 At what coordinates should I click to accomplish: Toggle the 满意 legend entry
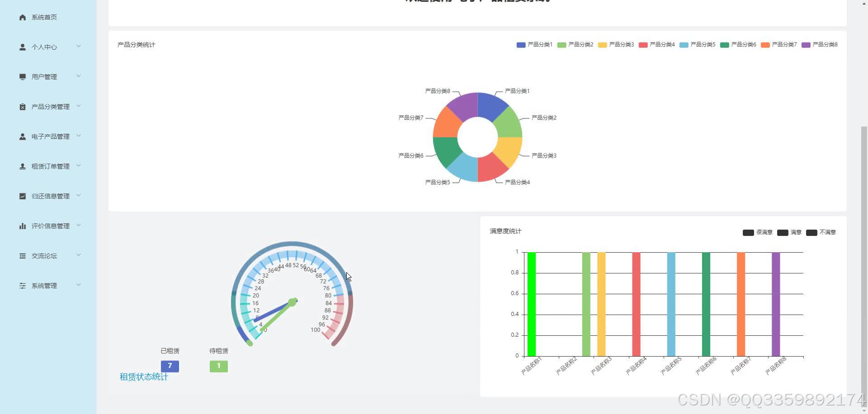789,232
